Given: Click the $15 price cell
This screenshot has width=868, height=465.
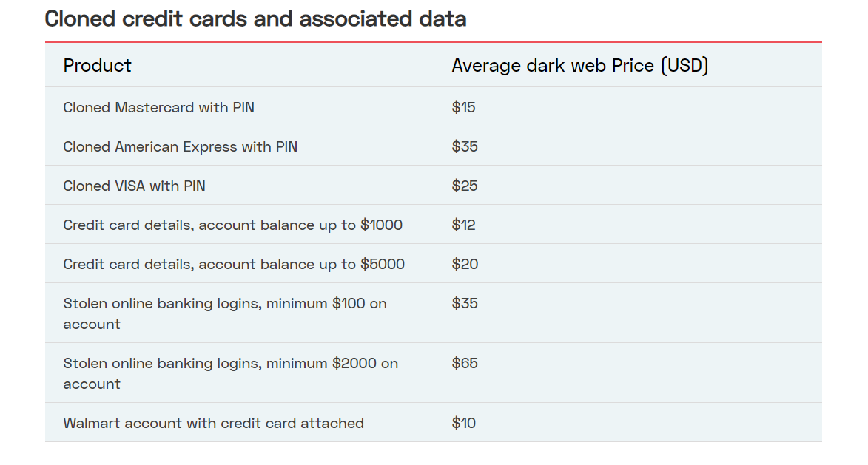Looking at the screenshot, I should pos(463,107).
